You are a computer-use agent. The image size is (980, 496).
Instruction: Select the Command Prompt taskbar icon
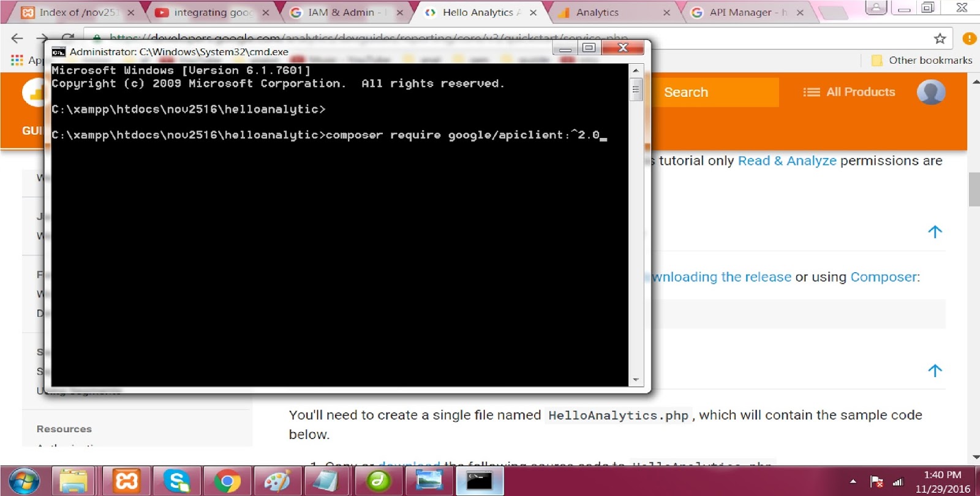point(480,481)
